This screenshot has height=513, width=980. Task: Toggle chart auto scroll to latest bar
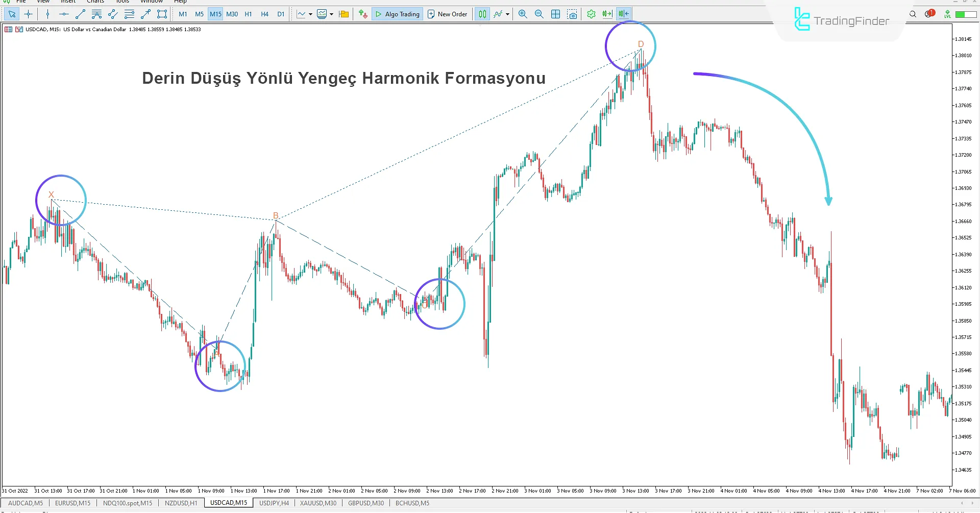[607, 14]
